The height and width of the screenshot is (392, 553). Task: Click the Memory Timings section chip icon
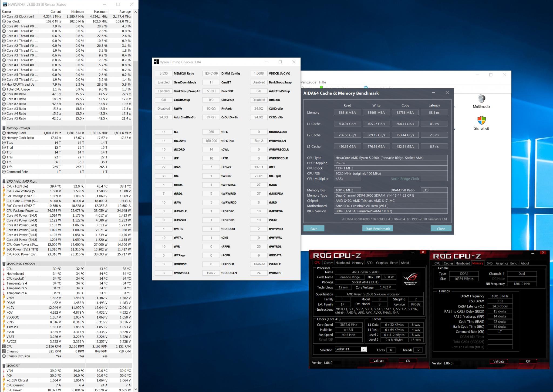coord(4,128)
